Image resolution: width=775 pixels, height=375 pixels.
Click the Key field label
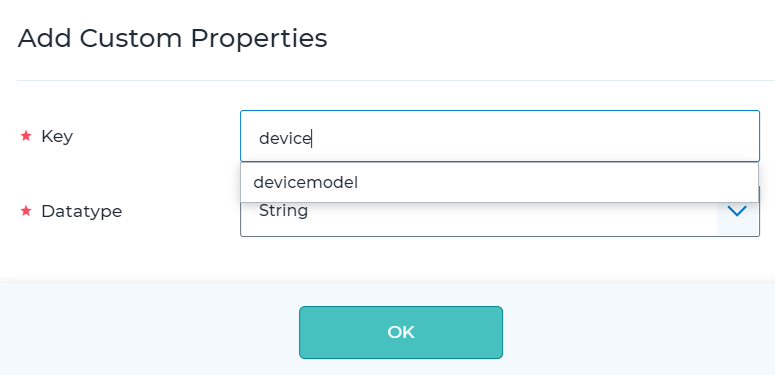click(57, 136)
